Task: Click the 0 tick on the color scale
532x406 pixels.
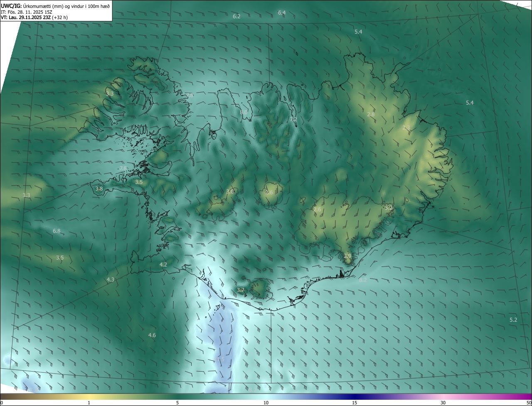Action: [x=2, y=403]
